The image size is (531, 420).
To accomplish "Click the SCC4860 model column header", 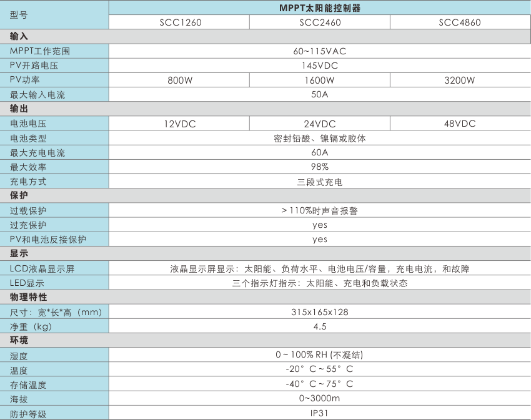I will pos(460,22).
